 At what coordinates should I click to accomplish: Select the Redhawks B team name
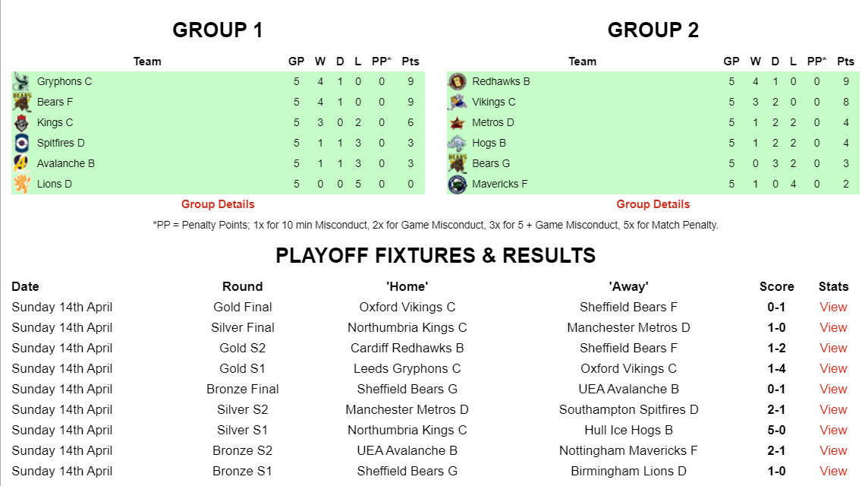[501, 81]
